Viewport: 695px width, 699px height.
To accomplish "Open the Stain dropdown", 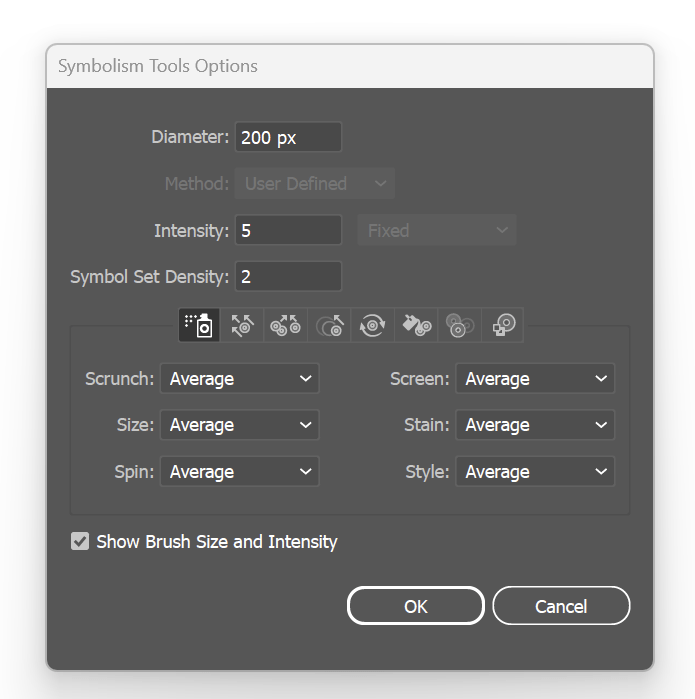I will click(x=535, y=425).
